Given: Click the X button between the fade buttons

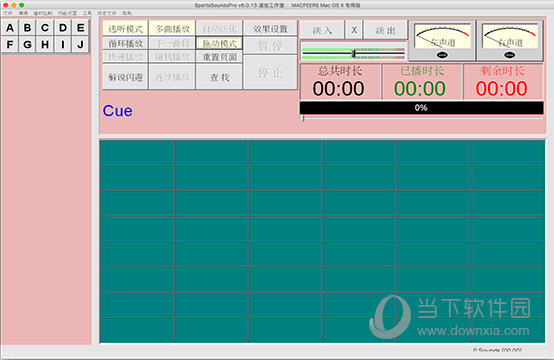Looking at the screenshot, I should tap(354, 30).
